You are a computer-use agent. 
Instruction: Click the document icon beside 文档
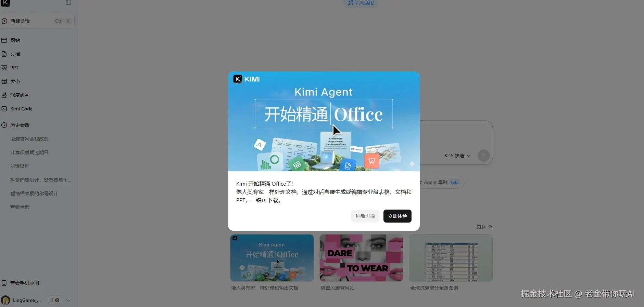(4, 54)
